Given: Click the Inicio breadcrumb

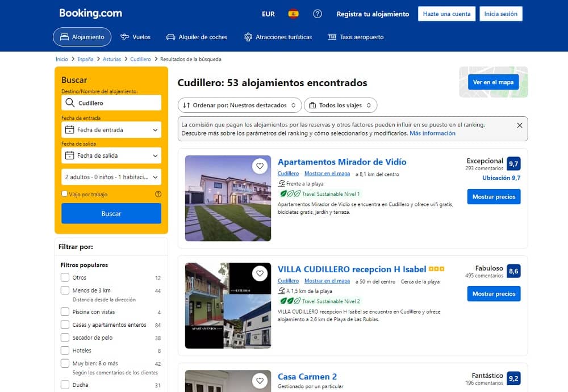Looking at the screenshot, I should [x=61, y=59].
